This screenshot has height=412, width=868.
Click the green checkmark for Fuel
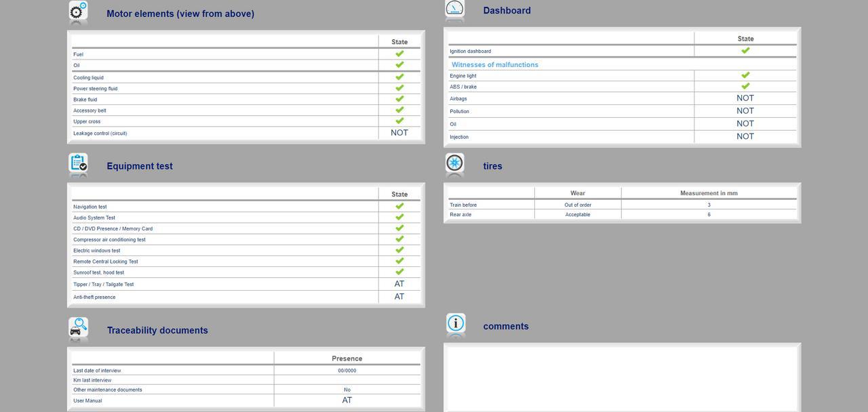(x=399, y=54)
